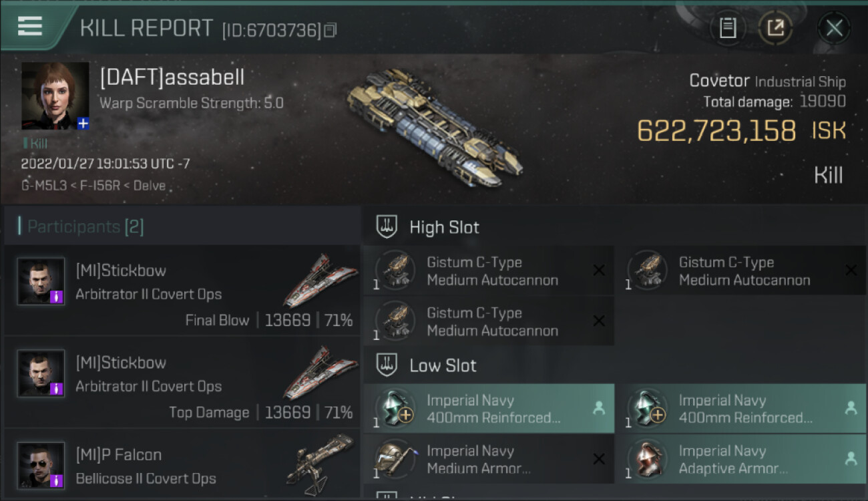Select Stickbow's Top Damage participant entry
Viewport: 868px width, 501px height.
pos(182,382)
